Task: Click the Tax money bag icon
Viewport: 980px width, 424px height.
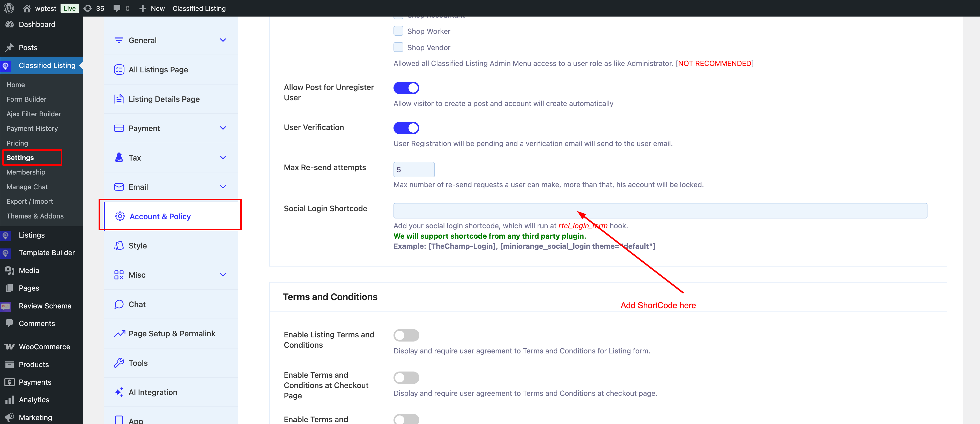Action: [119, 157]
